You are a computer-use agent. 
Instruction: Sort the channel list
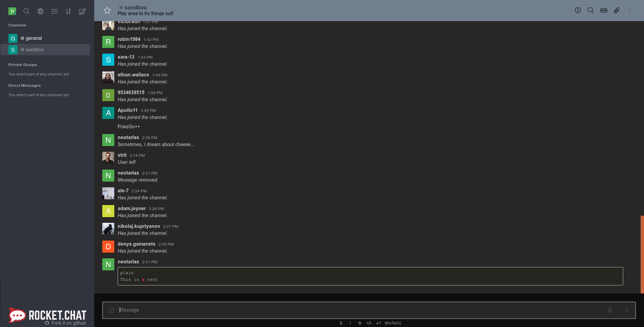pos(68,11)
